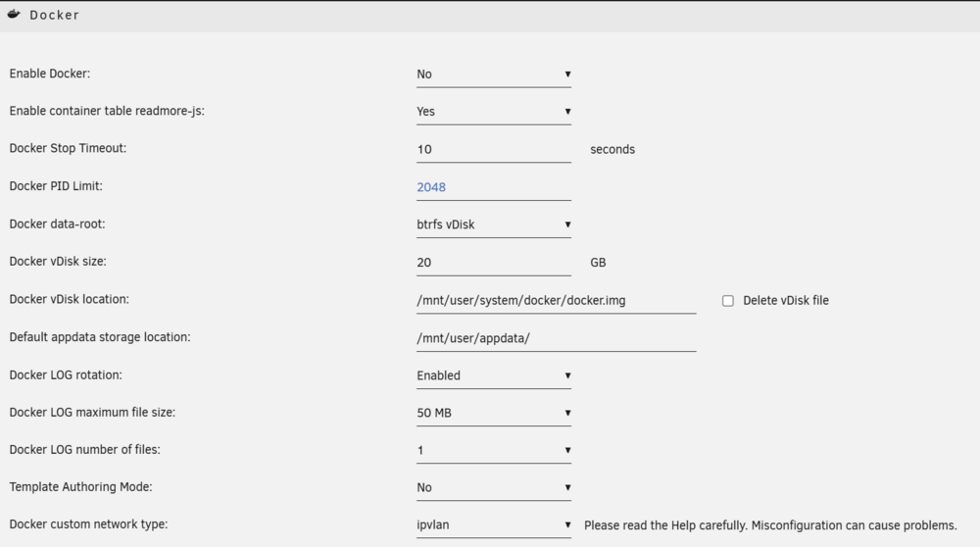
Task: Click the Docker LOG rotation label
Action: pyautogui.click(x=66, y=375)
